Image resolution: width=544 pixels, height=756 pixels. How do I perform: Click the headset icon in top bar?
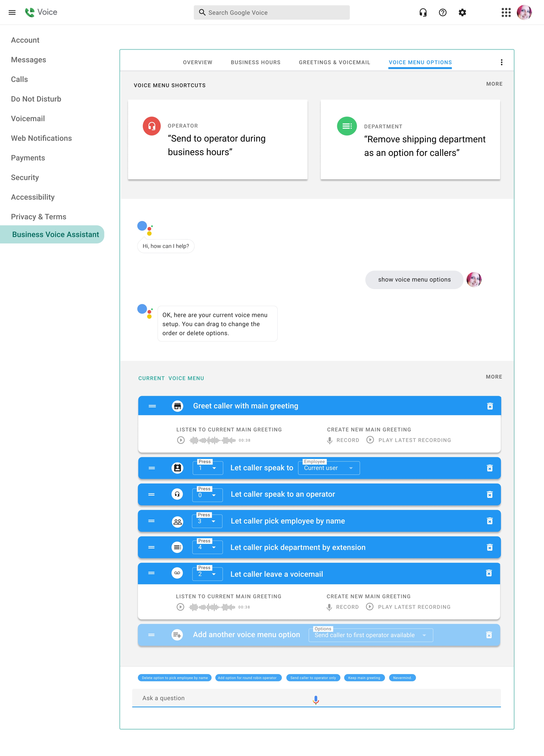point(423,13)
